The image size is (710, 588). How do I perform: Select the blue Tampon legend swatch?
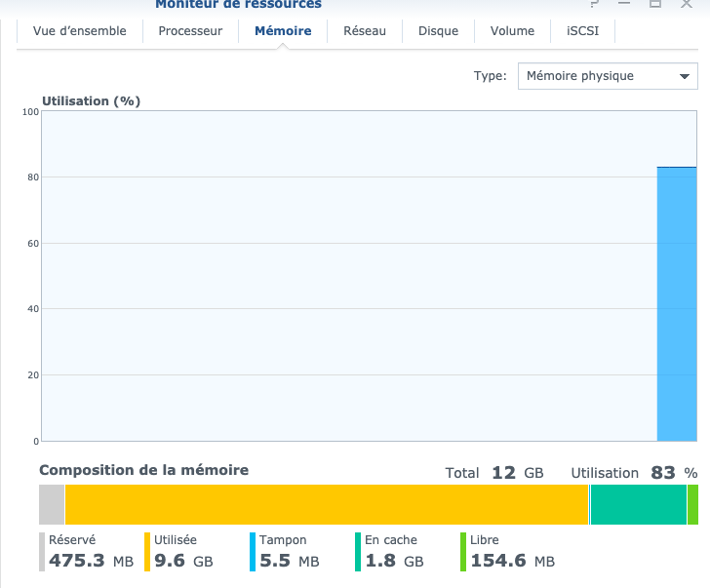(x=253, y=551)
